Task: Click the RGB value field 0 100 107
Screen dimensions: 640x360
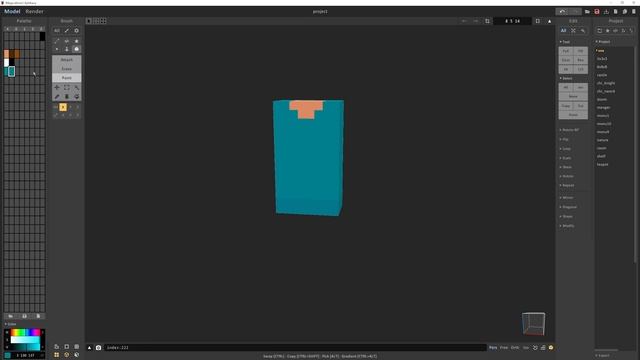Action: coord(26,356)
